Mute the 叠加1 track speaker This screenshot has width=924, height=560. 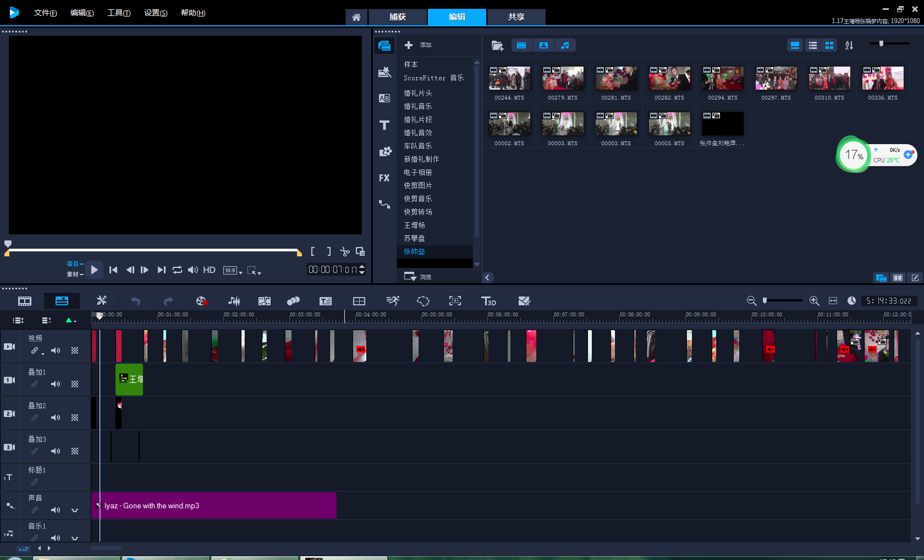point(56,384)
